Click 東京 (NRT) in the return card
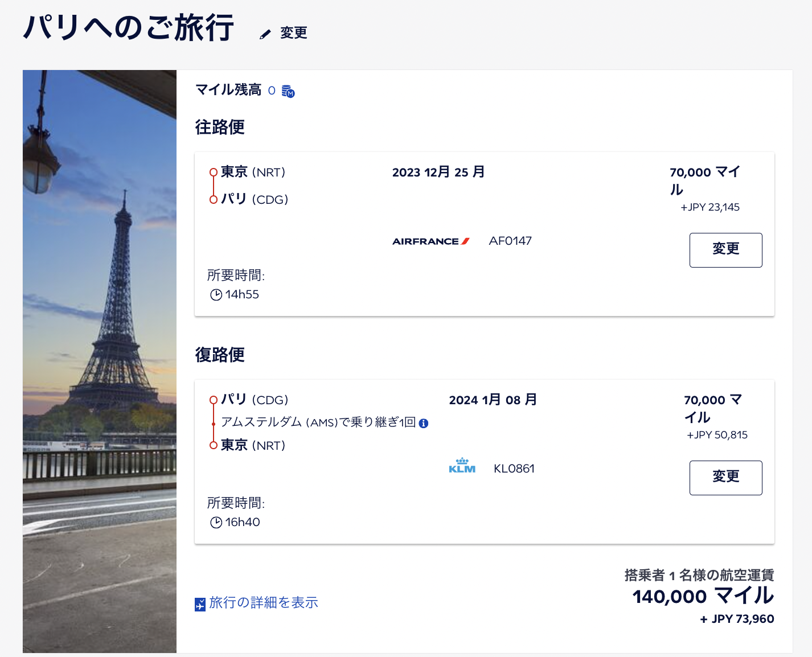 pos(253,445)
